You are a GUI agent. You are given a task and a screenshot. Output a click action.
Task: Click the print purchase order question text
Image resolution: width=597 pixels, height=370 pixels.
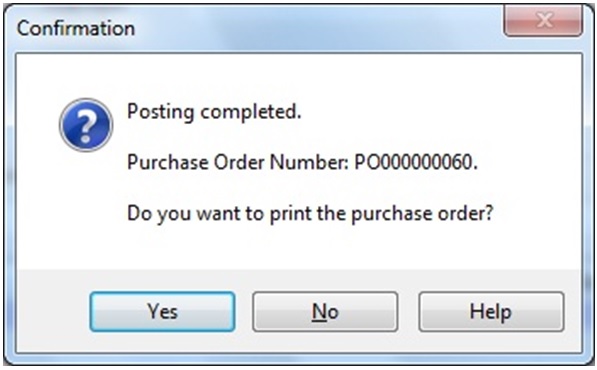[310, 214]
